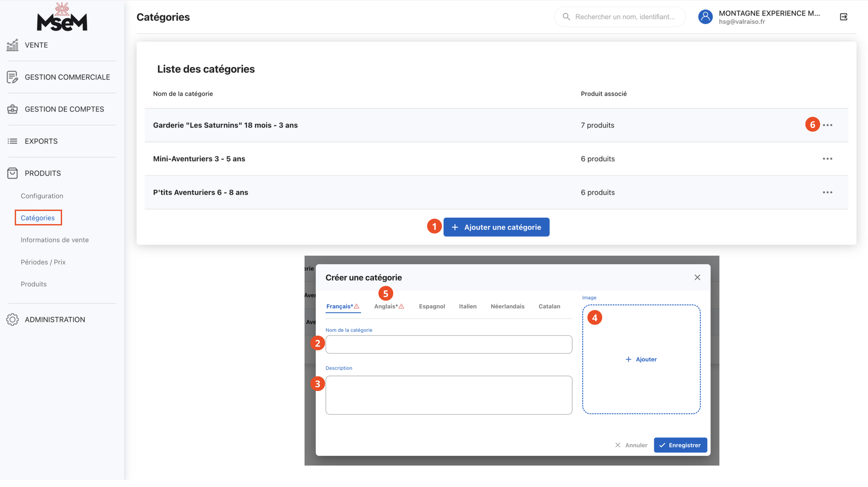The image size is (868, 487).
Task: Click the EXPORTS list icon
Action: [12, 141]
